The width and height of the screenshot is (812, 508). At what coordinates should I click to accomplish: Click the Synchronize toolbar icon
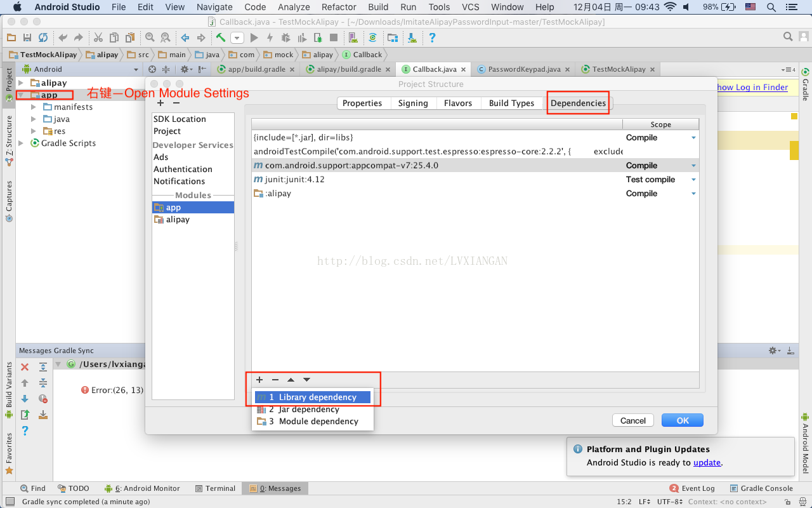click(43, 38)
